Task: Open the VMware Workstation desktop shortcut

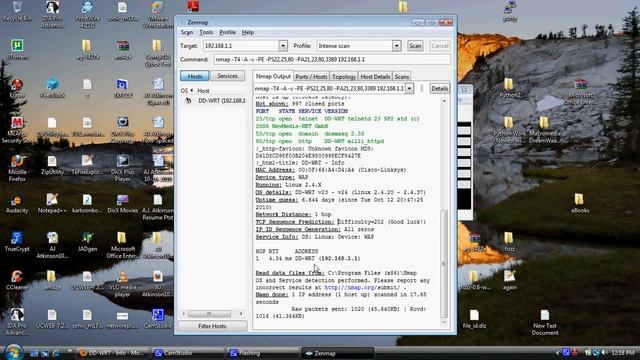Action: 158,15
